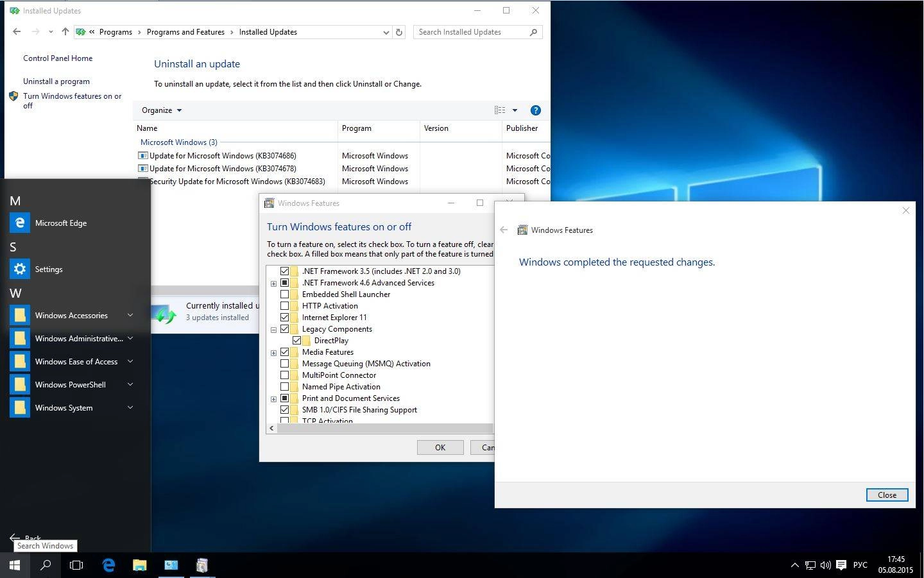The width and height of the screenshot is (924, 578).
Task: Click Programs and Features breadcrumb
Action: pyautogui.click(x=185, y=32)
